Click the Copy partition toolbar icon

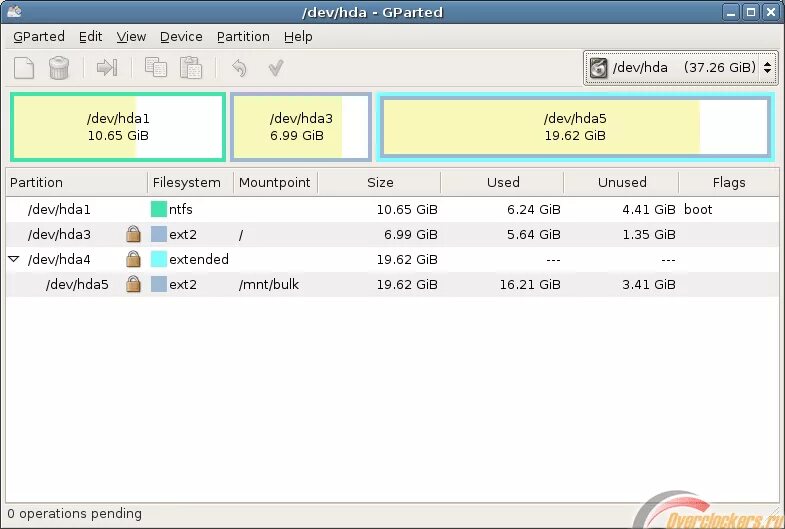point(156,67)
